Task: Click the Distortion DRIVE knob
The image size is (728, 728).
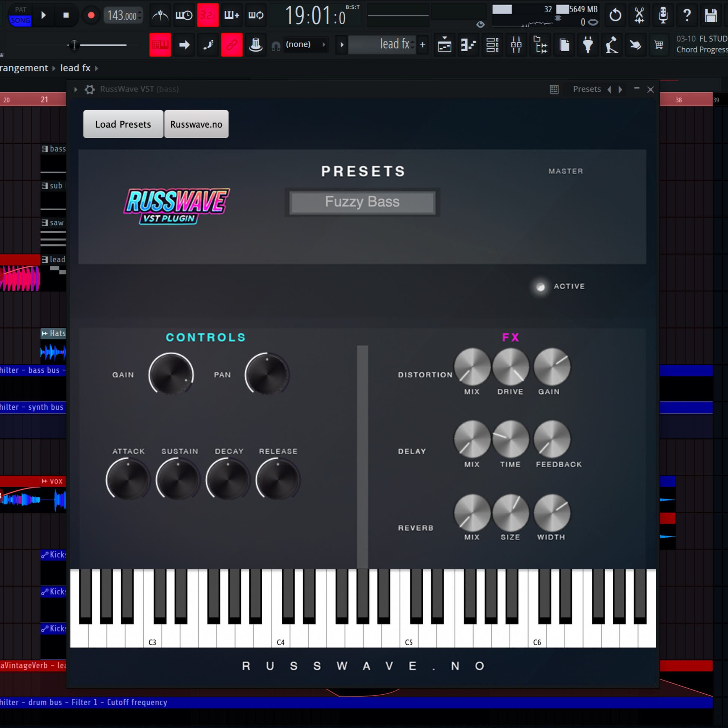Action: click(x=511, y=366)
